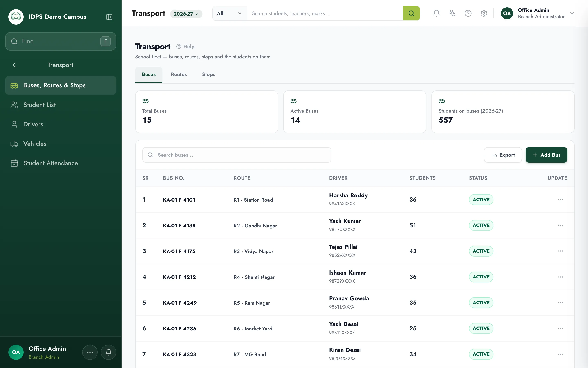
Task: Click the Add Bus button
Action: [546, 155]
